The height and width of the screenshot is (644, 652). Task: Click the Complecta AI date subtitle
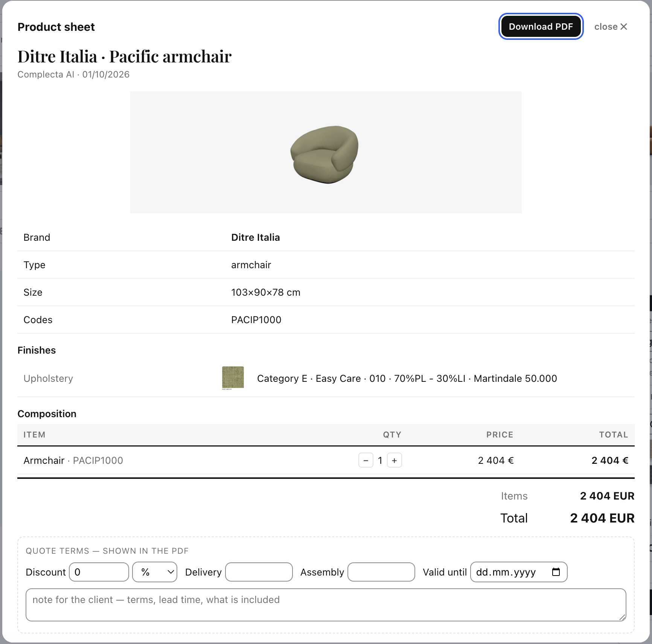click(x=73, y=74)
